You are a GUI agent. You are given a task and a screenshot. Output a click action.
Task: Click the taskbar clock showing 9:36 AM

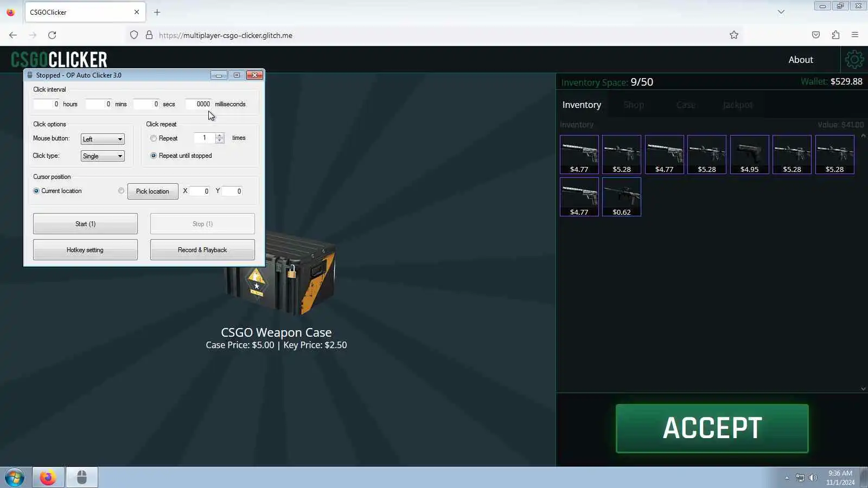[x=840, y=478]
